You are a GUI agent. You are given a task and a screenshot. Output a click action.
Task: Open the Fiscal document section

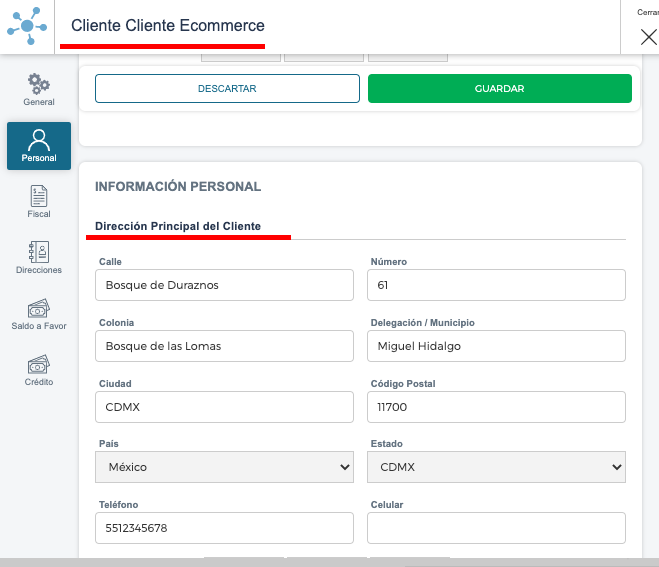pos(39,202)
